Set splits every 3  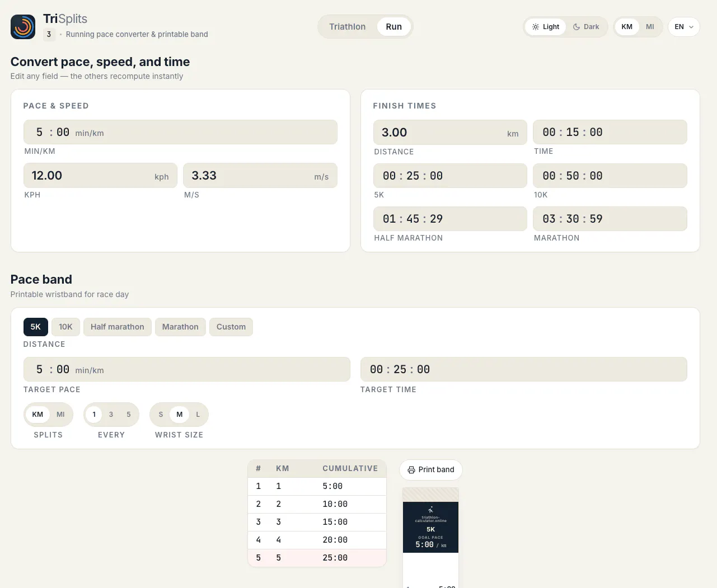[x=111, y=415]
